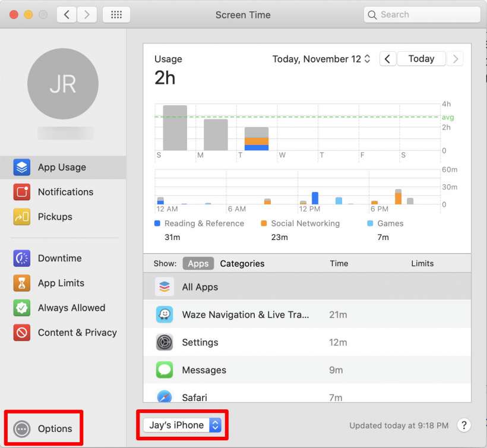Select Notifications in the sidebar
This screenshot has width=487, height=448.
(x=63, y=192)
